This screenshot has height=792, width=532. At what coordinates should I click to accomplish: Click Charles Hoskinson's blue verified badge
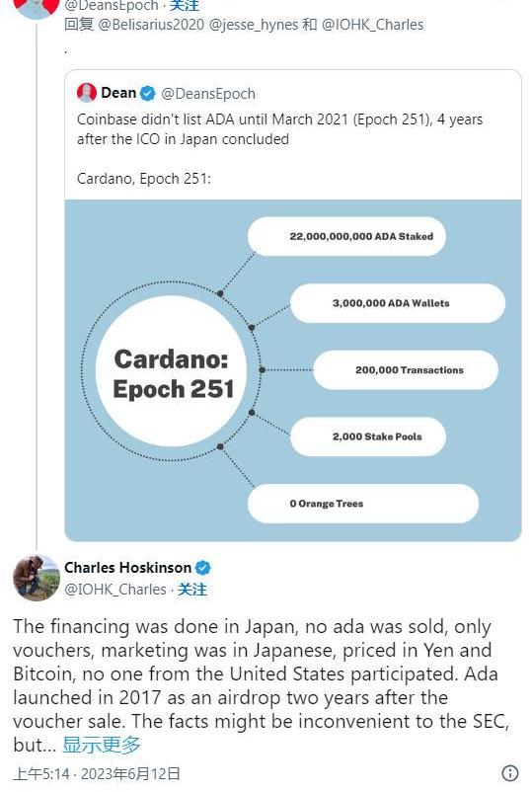click(x=203, y=568)
